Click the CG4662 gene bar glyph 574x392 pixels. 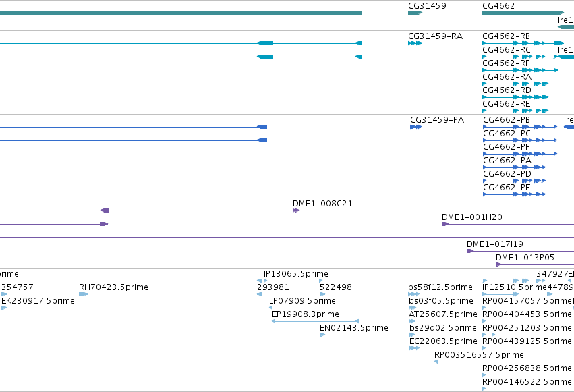click(x=523, y=13)
